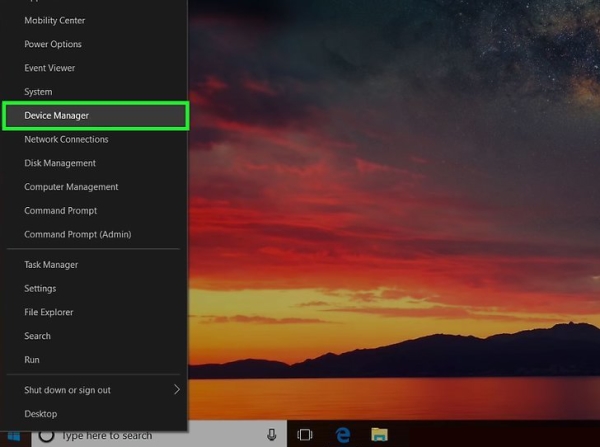Expand the Shut down or sign out arrow
Screen dimensions: 600x447
click(177, 390)
